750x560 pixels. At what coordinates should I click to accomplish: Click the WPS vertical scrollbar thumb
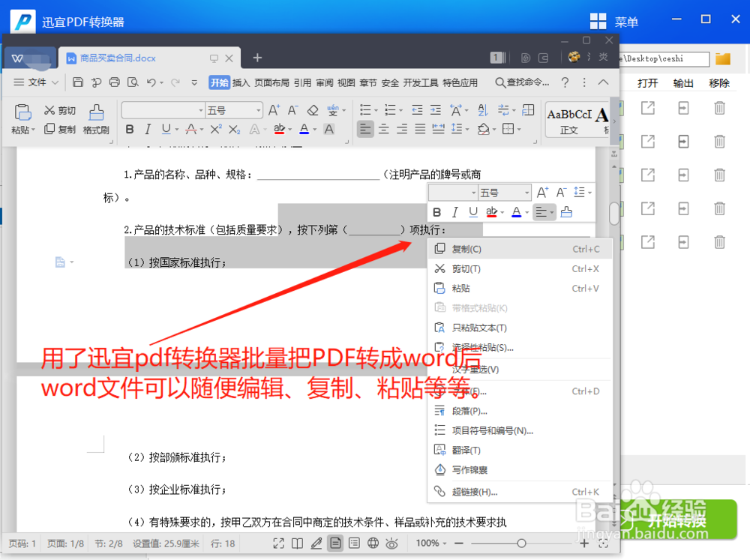[614, 214]
